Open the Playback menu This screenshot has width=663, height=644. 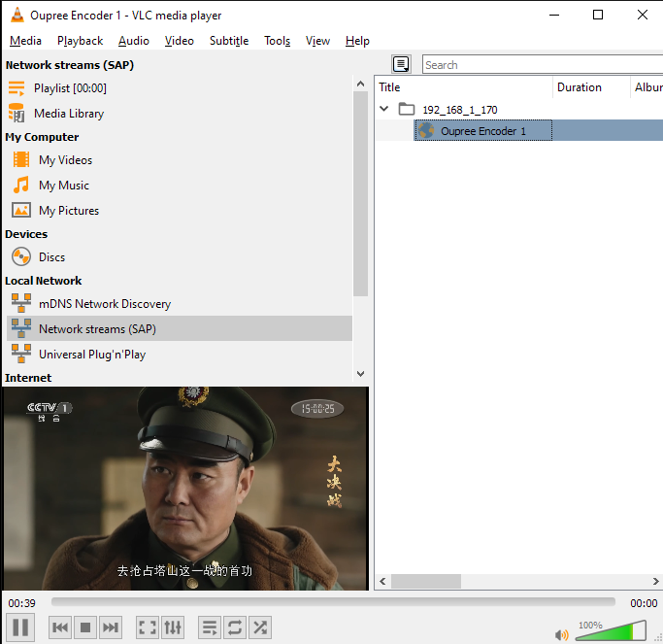tap(80, 41)
